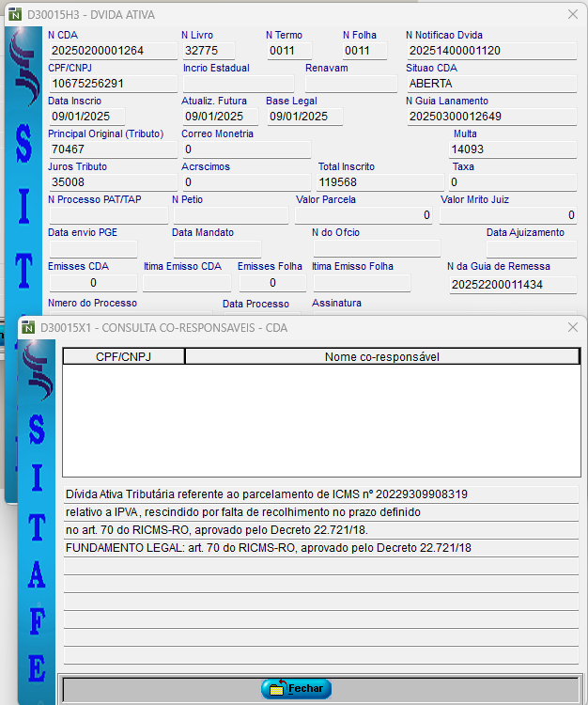
Task: Select the Nome co-responsável column header
Action: point(381,357)
